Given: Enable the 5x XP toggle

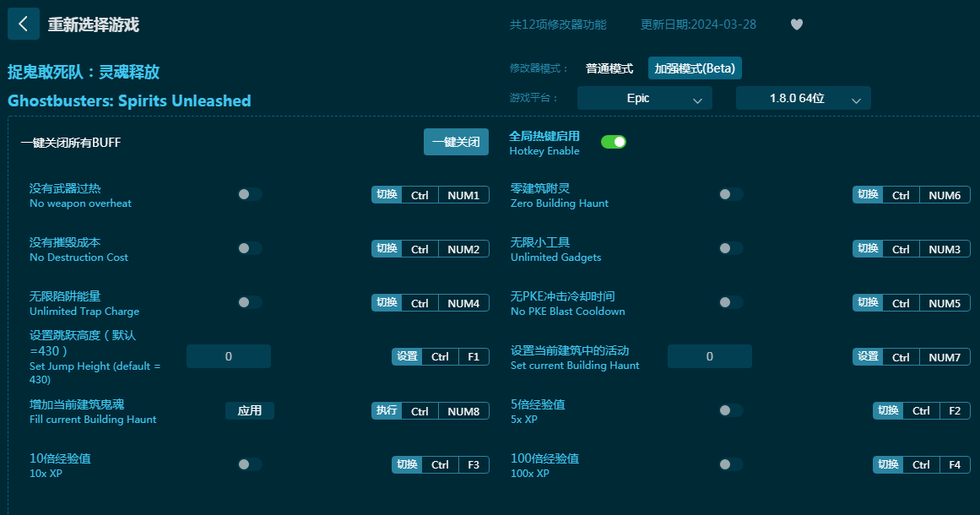Looking at the screenshot, I should 731,410.
